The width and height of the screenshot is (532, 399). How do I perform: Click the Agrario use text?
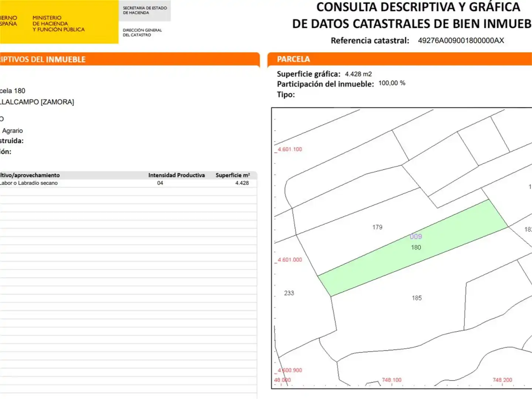pos(13,131)
